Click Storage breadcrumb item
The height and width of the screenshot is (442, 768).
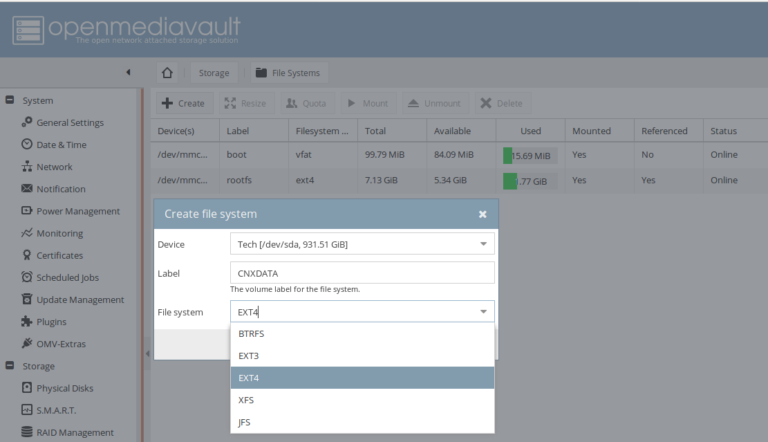pyautogui.click(x=214, y=73)
